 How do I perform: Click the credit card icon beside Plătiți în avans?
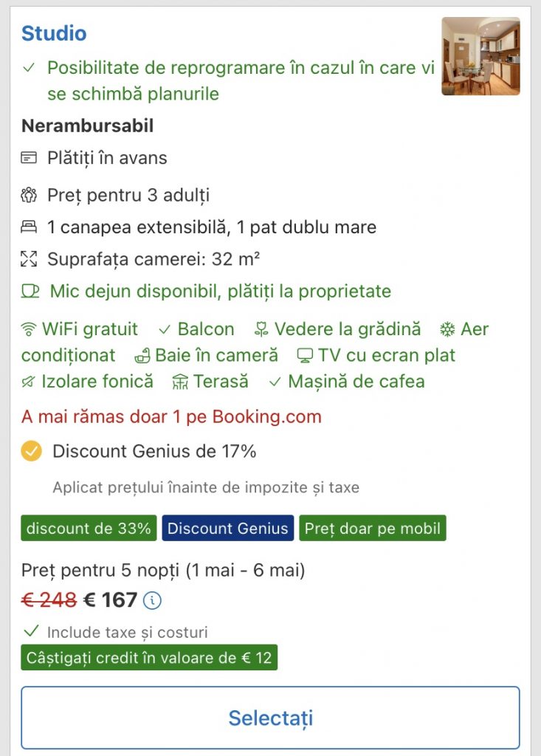29,158
